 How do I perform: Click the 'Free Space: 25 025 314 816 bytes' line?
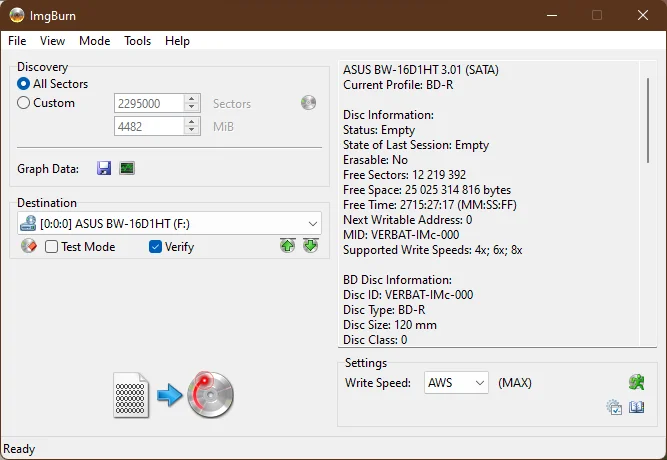click(x=427, y=190)
